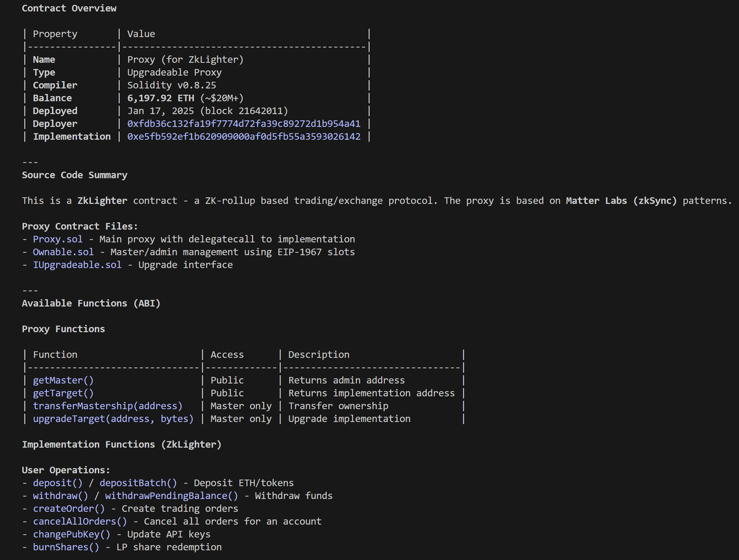Click 'Withdraw funds' description text
Image resolution: width=739 pixels, height=560 pixels.
tap(294, 496)
